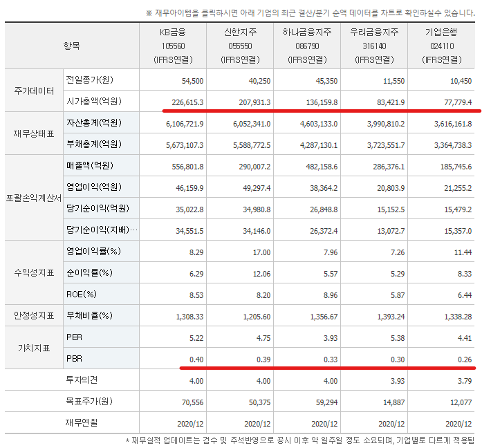Click the 수익성지표 category cell
Image resolution: width=482 pixels, height=448 pixels.
(x=34, y=272)
